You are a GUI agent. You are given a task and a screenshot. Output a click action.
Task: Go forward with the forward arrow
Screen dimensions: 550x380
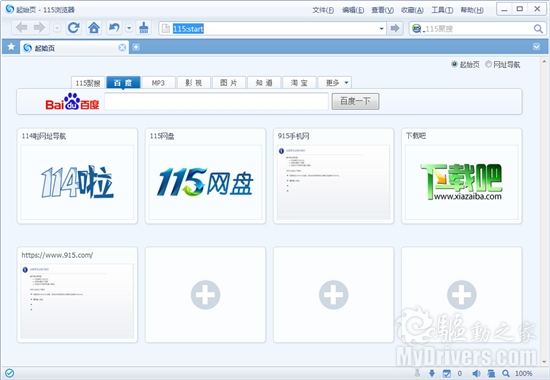39,28
